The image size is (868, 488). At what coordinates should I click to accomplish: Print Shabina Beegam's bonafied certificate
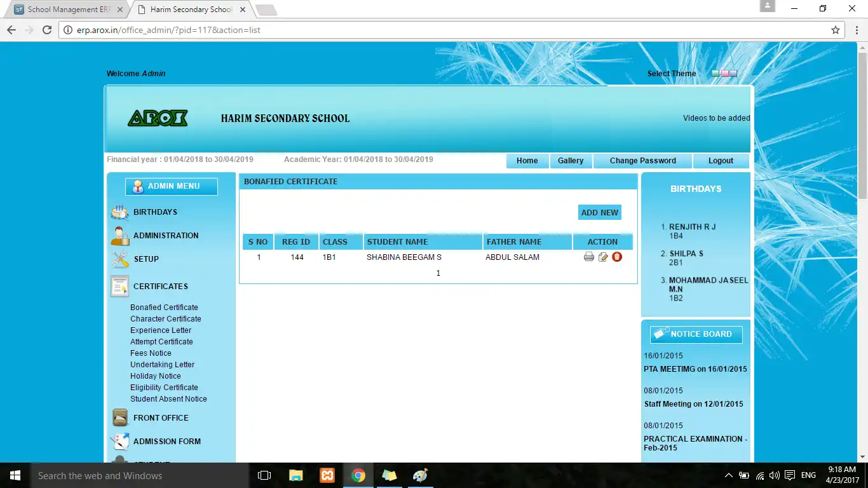[x=588, y=257]
